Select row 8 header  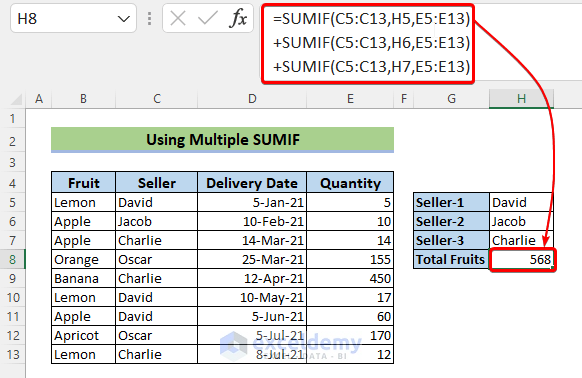13,259
